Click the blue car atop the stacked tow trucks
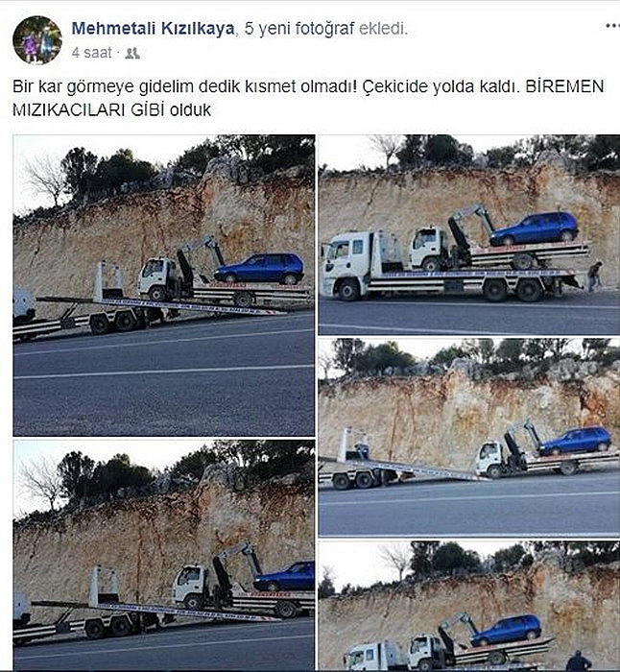Screen dimensions: 620x672 coord(534,228)
